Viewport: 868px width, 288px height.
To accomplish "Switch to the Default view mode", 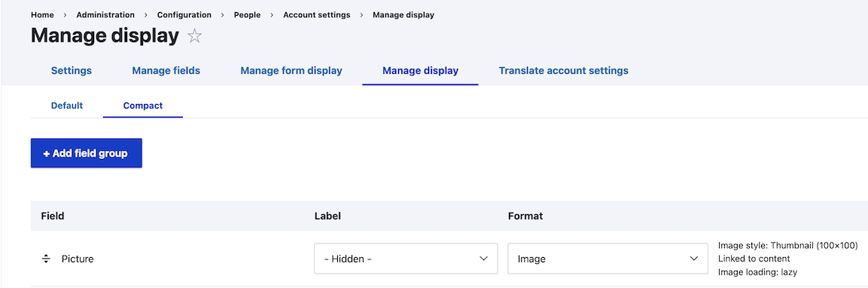I will (x=67, y=106).
